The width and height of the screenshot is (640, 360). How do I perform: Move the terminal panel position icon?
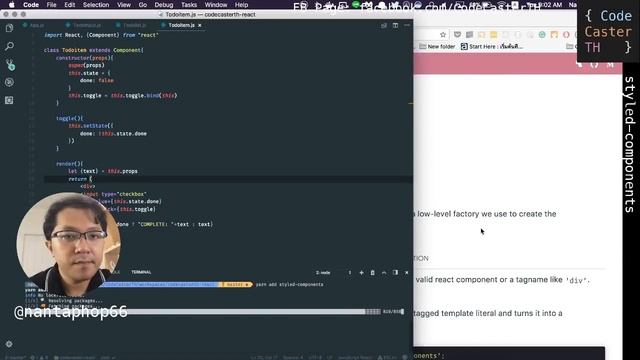395,273
